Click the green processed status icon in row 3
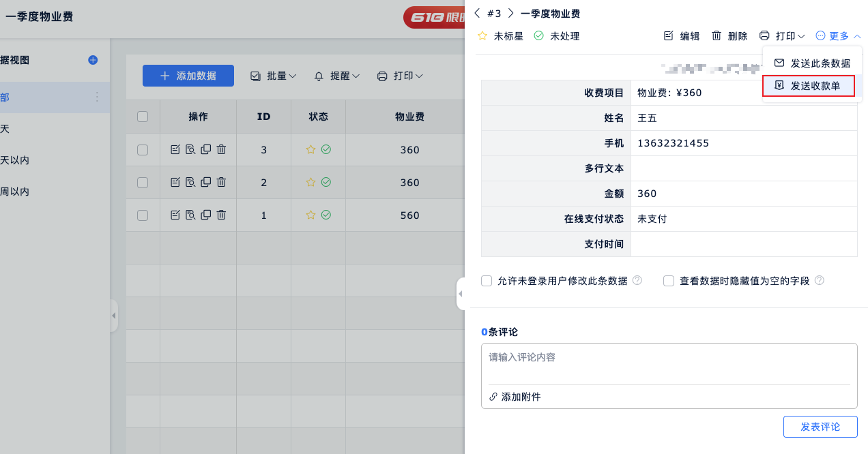The width and height of the screenshot is (868, 454). click(326, 150)
